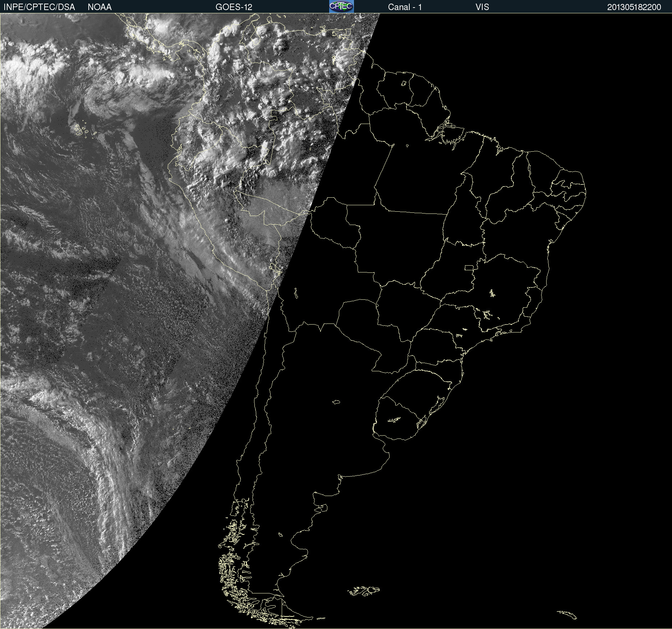Click the 201305182200 timestamp
672x629 pixels.
tap(634, 7)
